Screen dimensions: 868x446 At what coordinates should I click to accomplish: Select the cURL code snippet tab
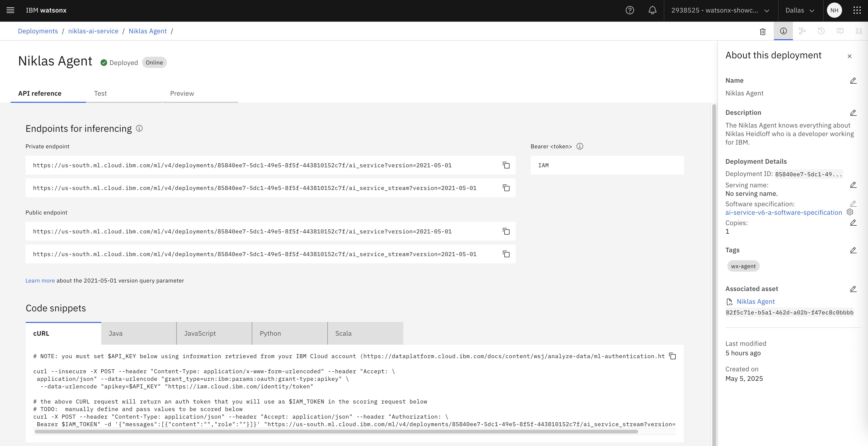[x=63, y=333]
